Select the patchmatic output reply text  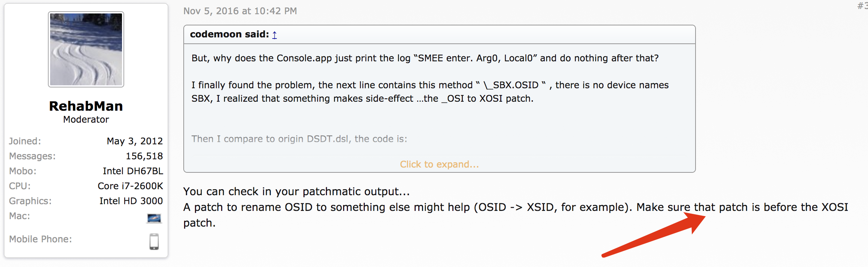point(296,191)
